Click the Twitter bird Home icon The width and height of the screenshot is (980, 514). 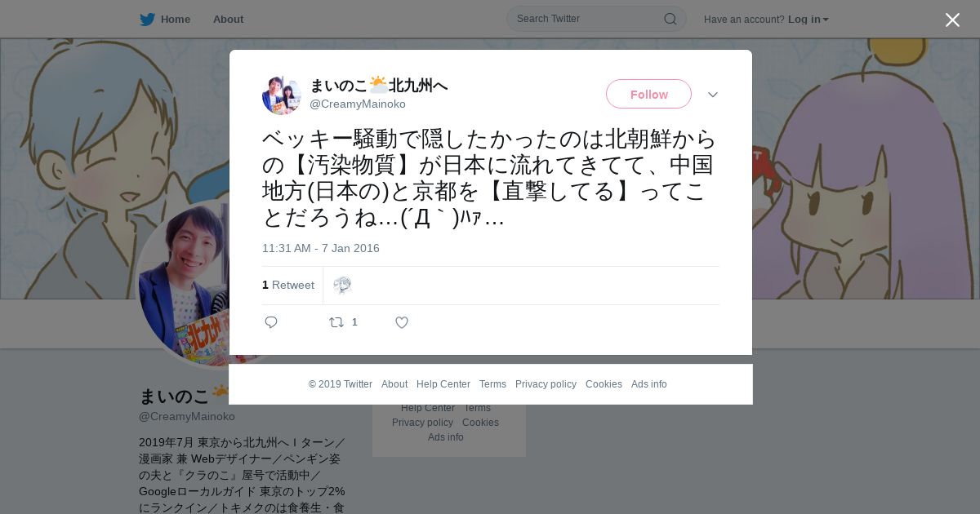147,20
